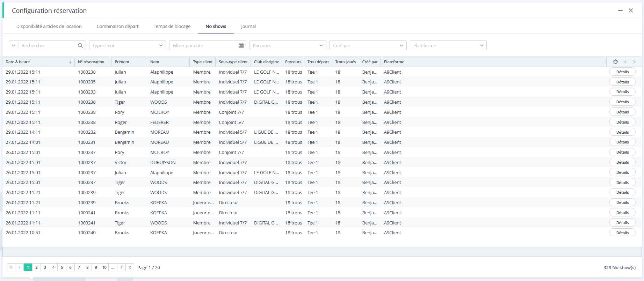Click the FEDERER name cell
Viewport: 644px width, 281px height.
(160, 123)
